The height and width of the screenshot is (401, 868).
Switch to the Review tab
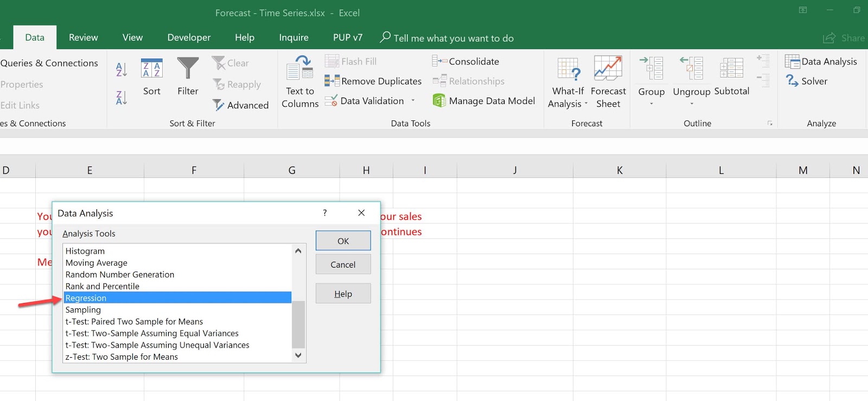(84, 37)
